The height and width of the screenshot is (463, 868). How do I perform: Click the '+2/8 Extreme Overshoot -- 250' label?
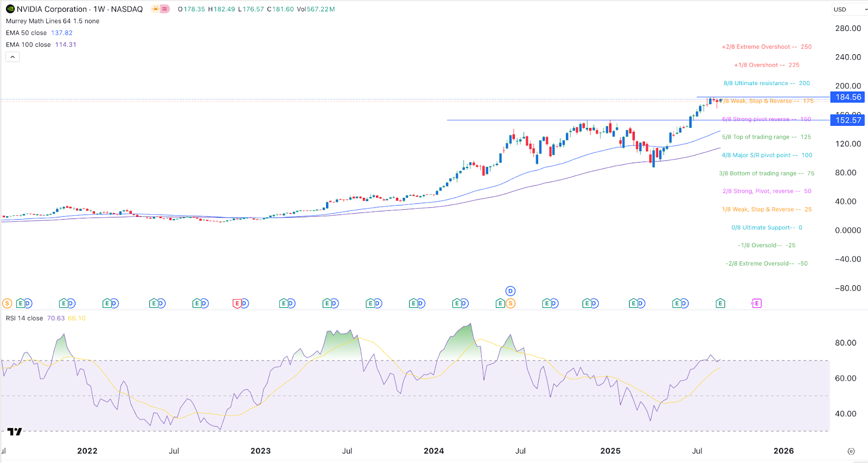click(x=767, y=47)
